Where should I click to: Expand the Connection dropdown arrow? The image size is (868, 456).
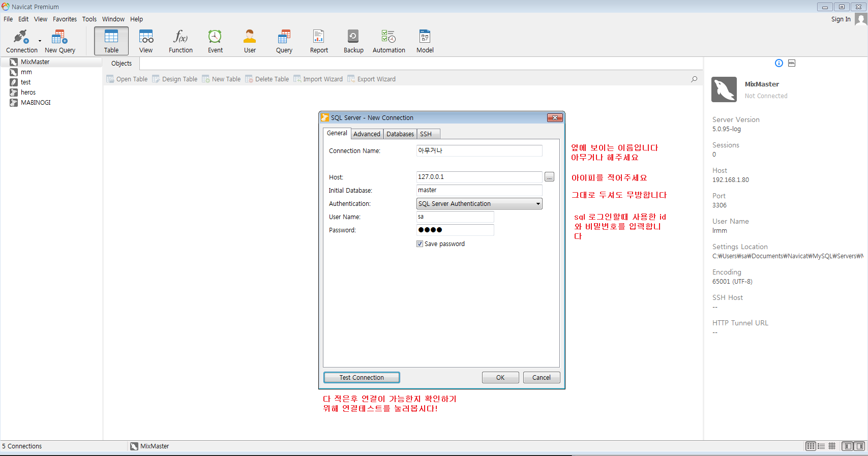point(40,41)
